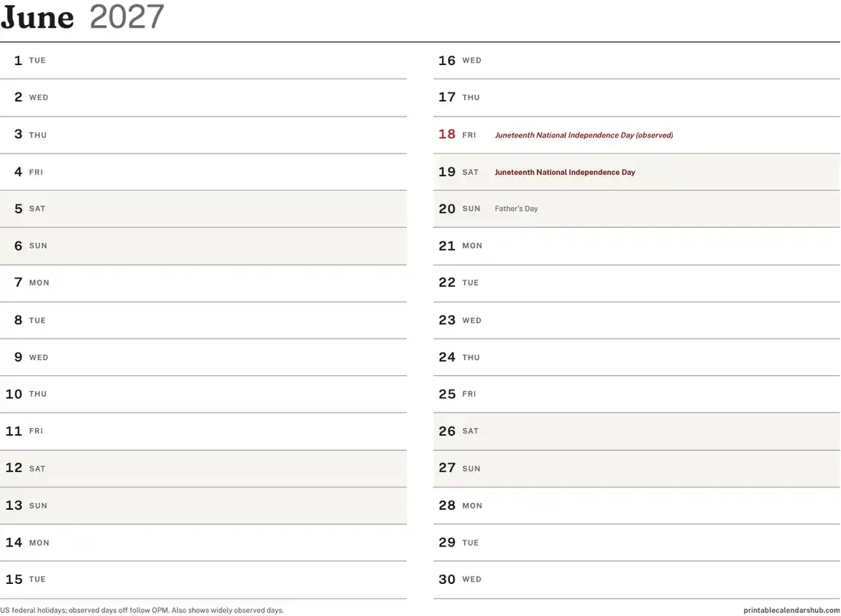841x616 pixels.
Task: Select the 2 WED row
Action: click(x=203, y=98)
